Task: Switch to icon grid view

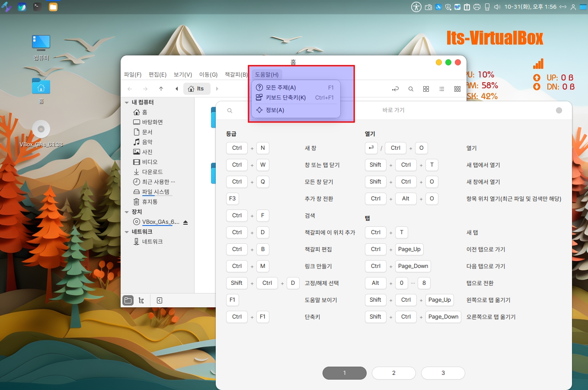Action: (426, 89)
